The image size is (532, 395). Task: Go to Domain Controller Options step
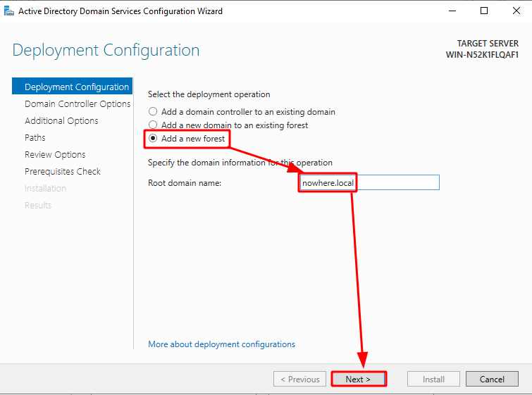pos(78,104)
